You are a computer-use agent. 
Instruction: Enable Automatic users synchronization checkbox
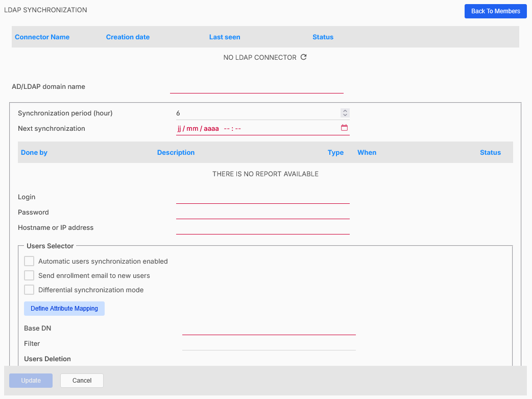point(29,261)
